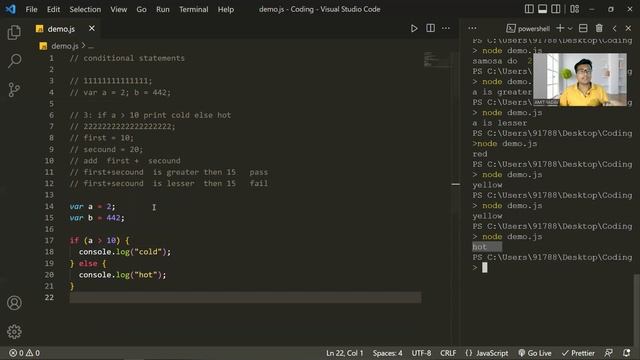Click the code minimap preview
The width and height of the screenshot is (640, 360).
point(436,59)
